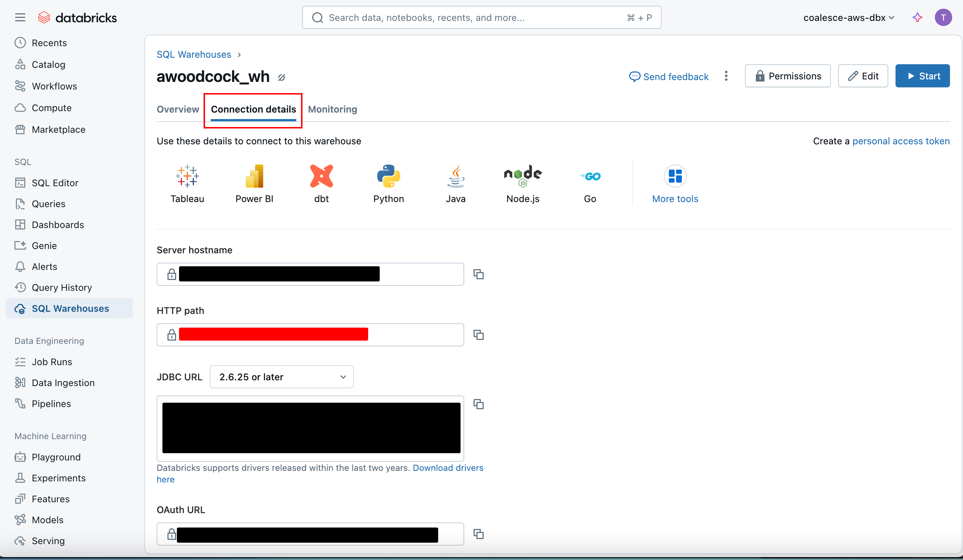Image resolution: width=963 pixels, height=560 pixels.
Task: Click the Edit warehouse button
Action: [863, 76]
